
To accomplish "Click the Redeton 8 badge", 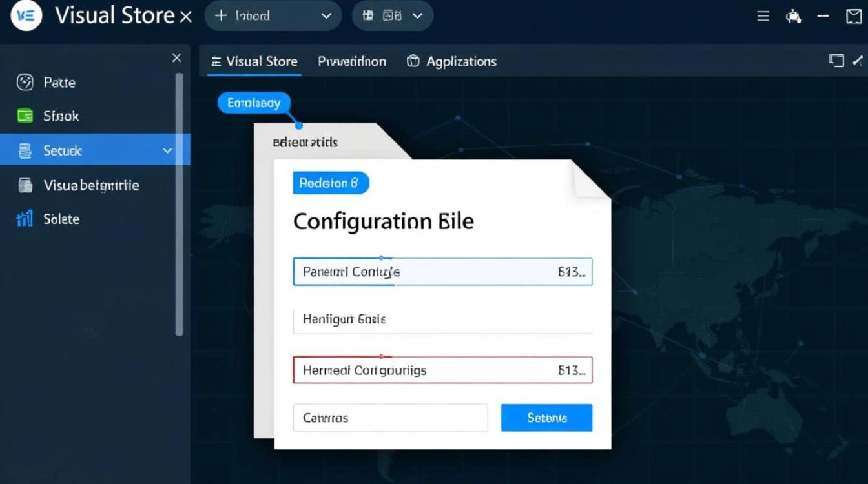I will [331, 183].
